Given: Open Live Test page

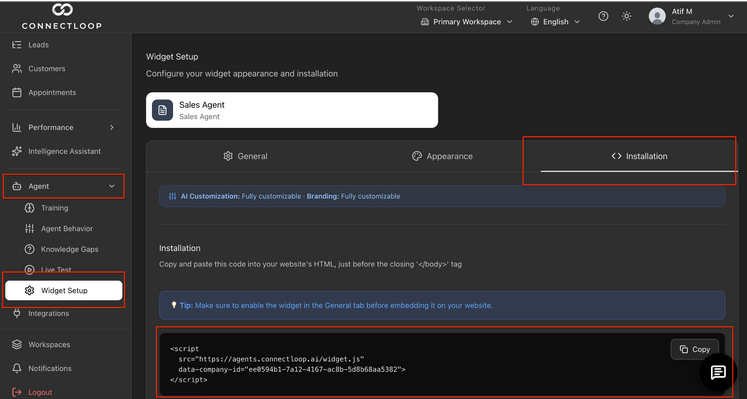Looking at the screenshot, I should (x=56, y=269).
